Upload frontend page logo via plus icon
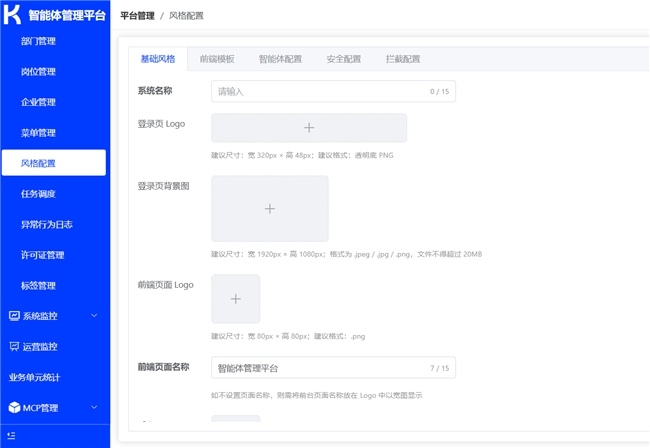 point(235,299)
